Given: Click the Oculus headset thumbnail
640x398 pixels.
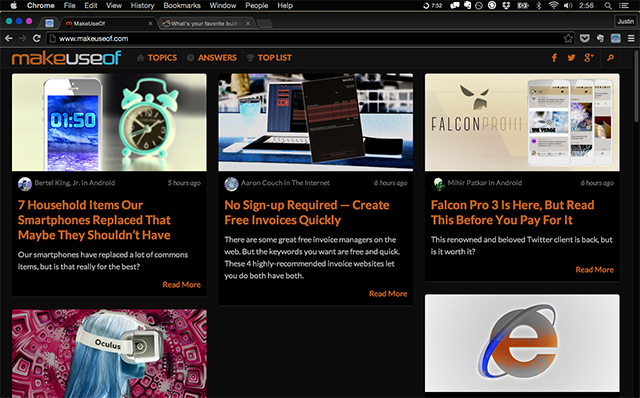Looking at the screenshot, I should point(109,354).
